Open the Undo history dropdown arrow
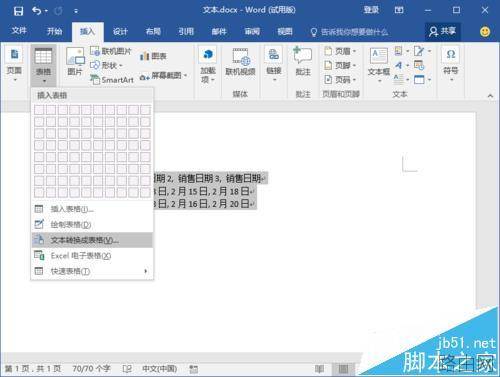500x377 pixels. 46,11
